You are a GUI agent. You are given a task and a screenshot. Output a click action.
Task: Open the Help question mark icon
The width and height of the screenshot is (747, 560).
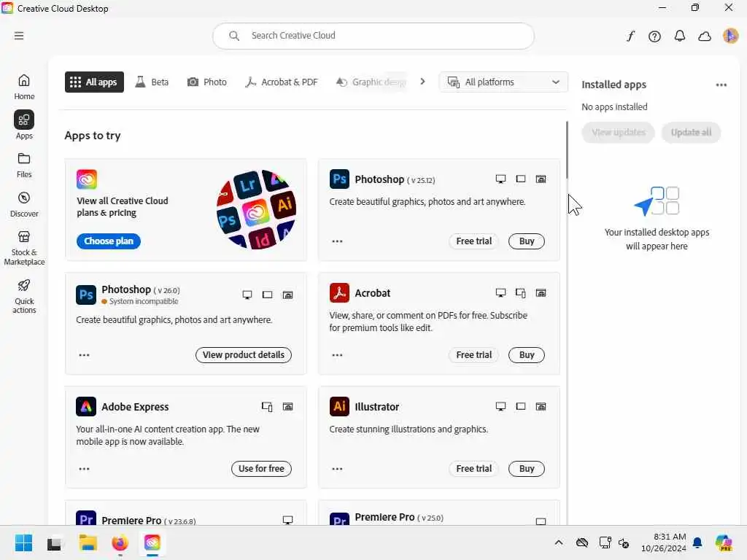pyautogui.click(x=654, y=36)
